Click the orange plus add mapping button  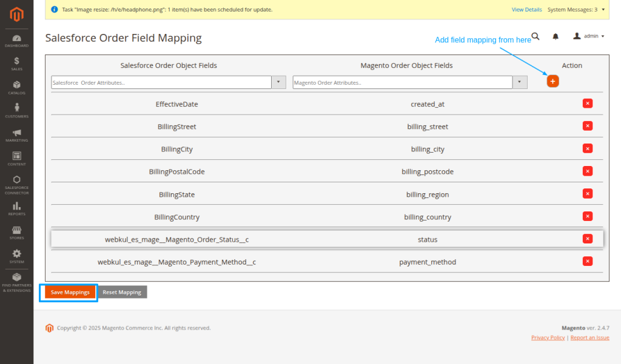pyautogui.click(x=553, y=81)
